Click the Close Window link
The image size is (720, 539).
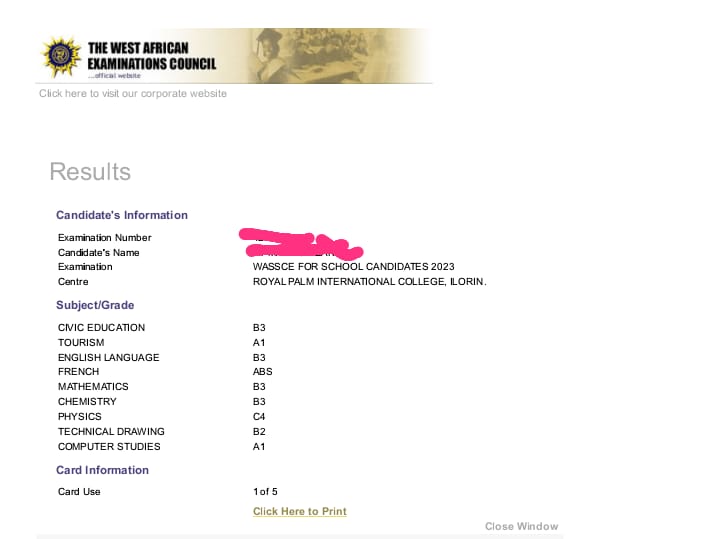click(521, 526)
